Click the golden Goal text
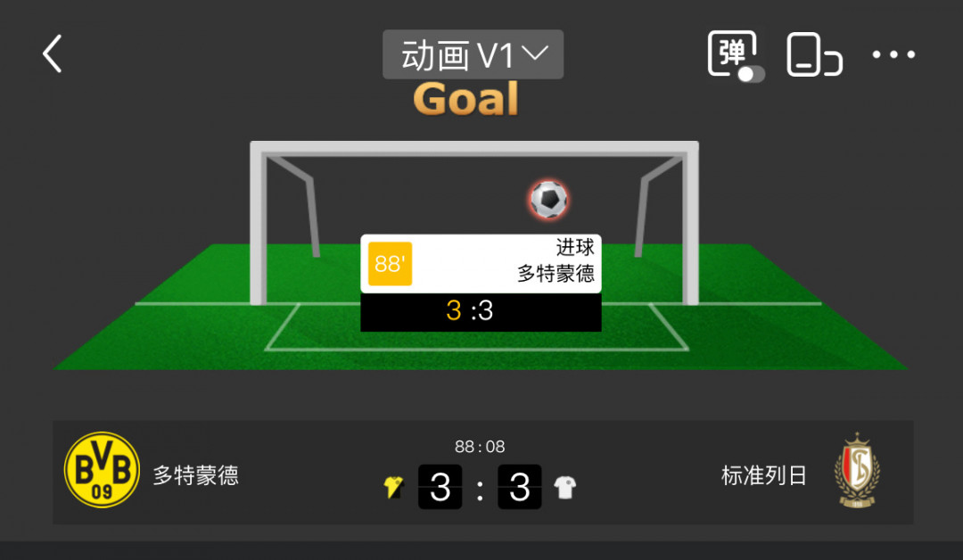Viewport: 963px width, 560px height. coord(466,99)
